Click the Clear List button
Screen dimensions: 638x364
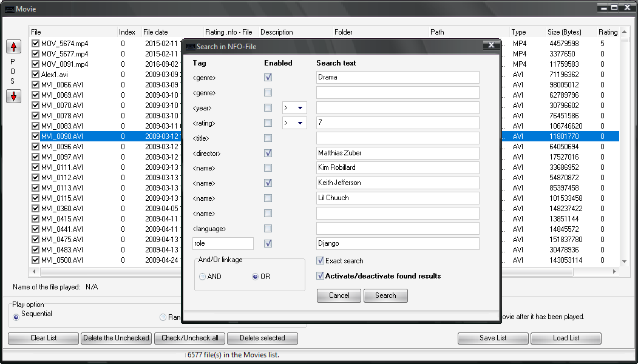[x=44, y=338]
